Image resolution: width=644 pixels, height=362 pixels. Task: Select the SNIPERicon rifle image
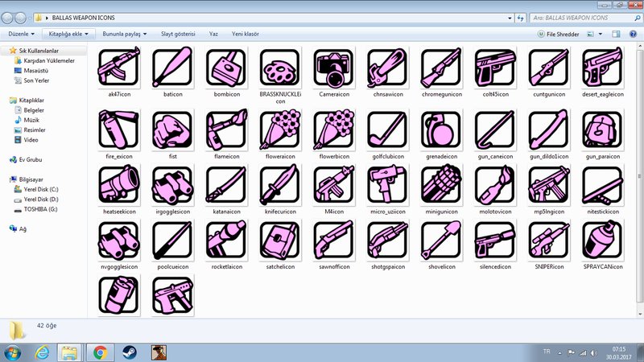point(549,240)
